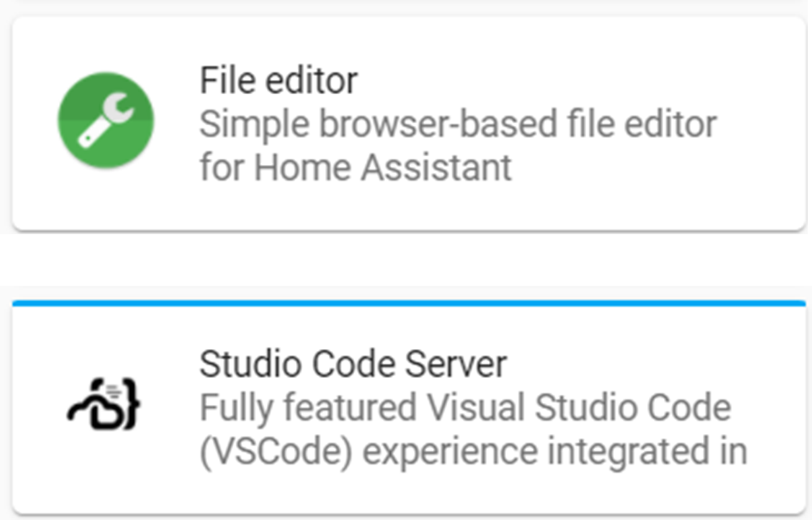Select the "Simple browser-based file editor" description
This screenshot has width=812, height=520.
(458, 124)
